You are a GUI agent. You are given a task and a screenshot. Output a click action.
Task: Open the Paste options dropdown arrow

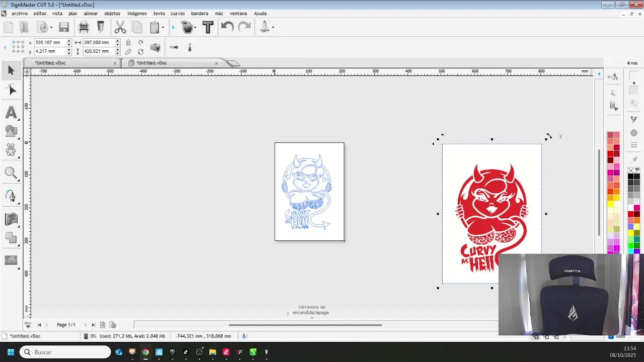pyautogui.click(x=163, y=28)
